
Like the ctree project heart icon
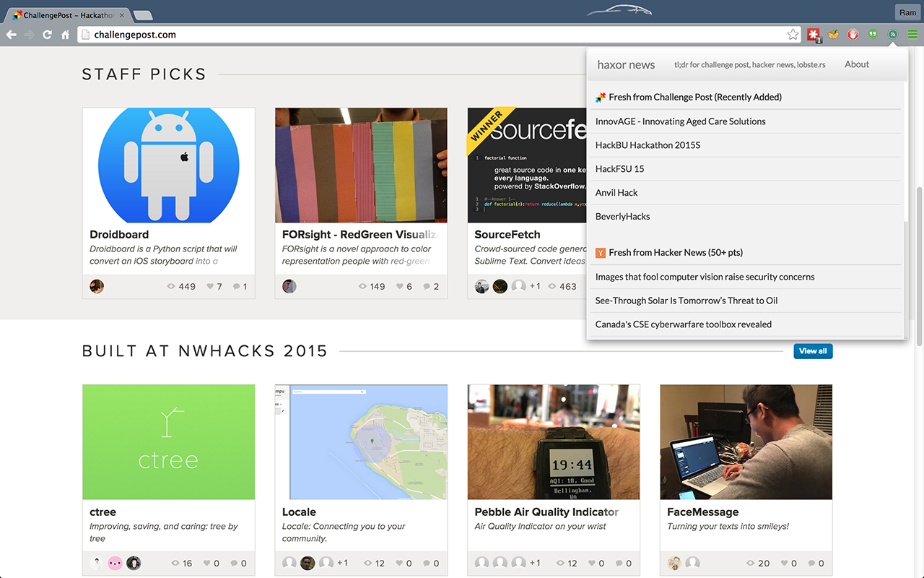(x=207, y=564)
